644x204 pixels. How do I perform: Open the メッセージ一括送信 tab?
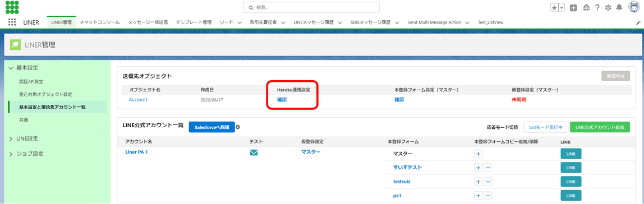point(148,22)
